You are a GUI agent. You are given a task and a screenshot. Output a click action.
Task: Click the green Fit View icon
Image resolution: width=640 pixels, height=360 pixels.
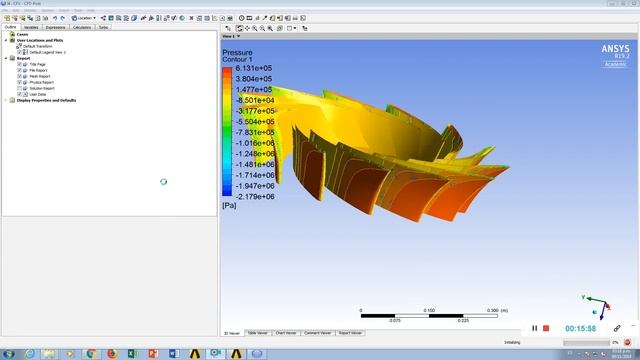(x=280, y=28)
